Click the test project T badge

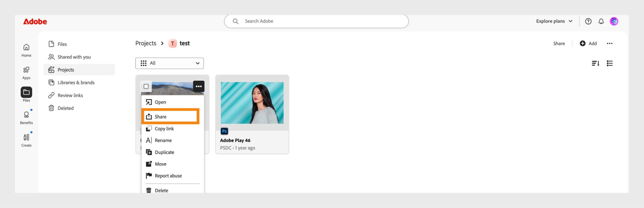(172, 43)
